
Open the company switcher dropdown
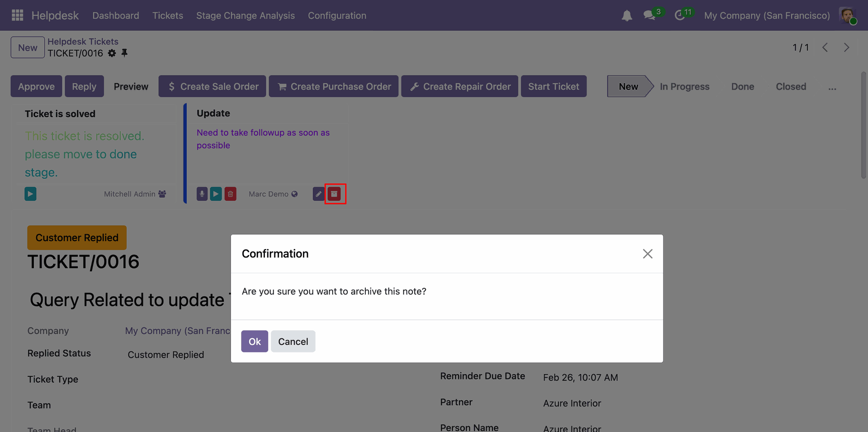coord(767,15)
